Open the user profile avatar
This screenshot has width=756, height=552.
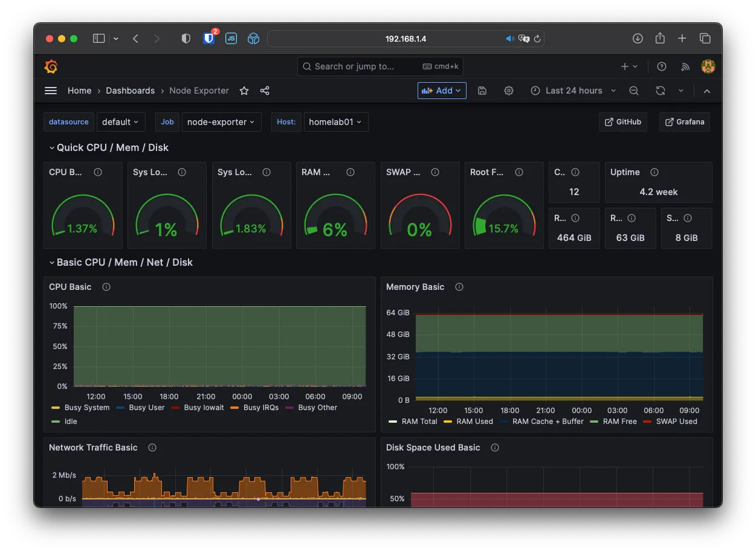(708, 66)
